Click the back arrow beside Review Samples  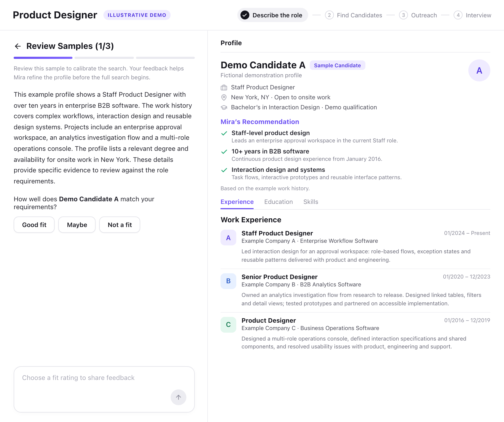click(x=18, y=46)
